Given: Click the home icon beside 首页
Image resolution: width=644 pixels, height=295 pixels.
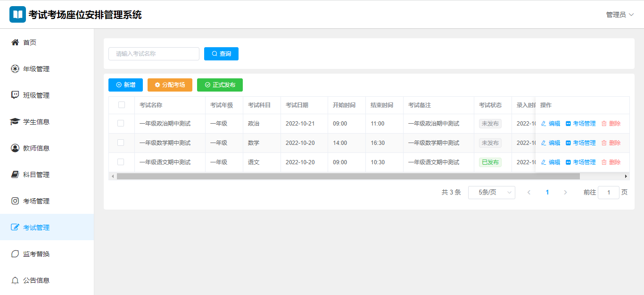Looking at the screenshot, I should coord(15,42).
